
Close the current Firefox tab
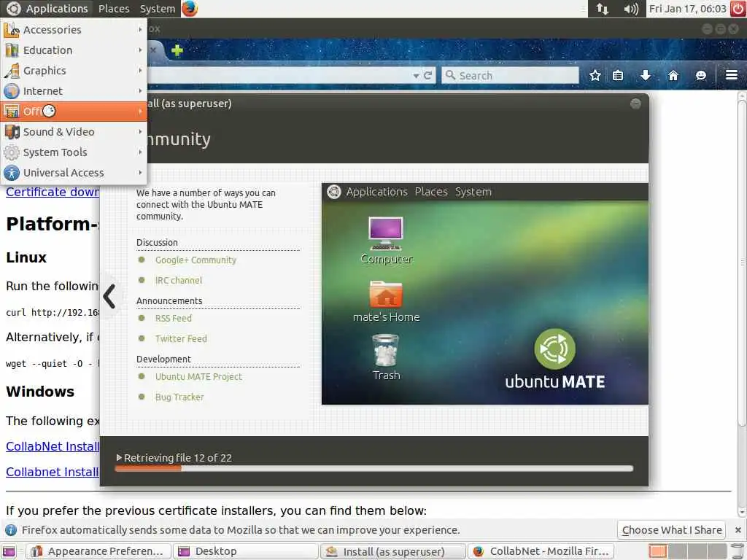coord(153,50)
